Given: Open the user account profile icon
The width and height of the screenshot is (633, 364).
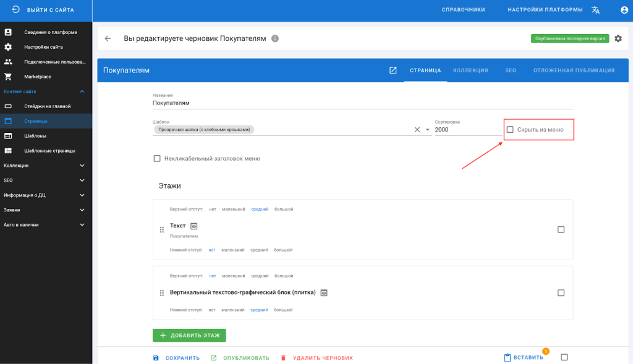Looking at the screenshot, I should pos(624,10).
